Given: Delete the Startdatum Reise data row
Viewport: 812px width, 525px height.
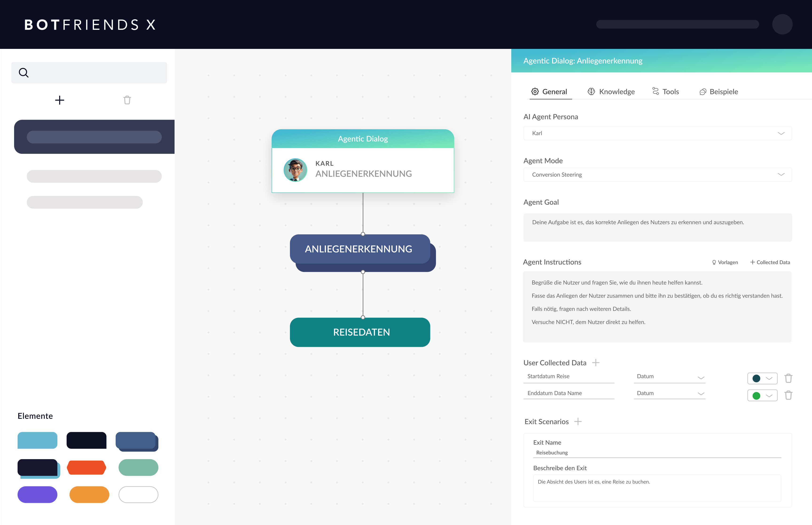Looking at the screenshot, I should pyautogui.click(x=788, y=378).
